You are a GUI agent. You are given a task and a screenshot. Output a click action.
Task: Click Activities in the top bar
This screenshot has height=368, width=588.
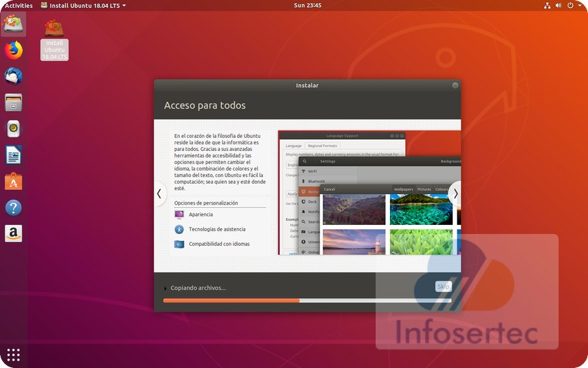click(x=19, y=5)
